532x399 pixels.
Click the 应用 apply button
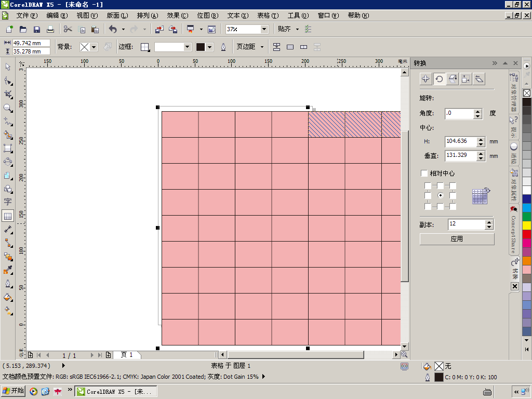click(457, 239)
